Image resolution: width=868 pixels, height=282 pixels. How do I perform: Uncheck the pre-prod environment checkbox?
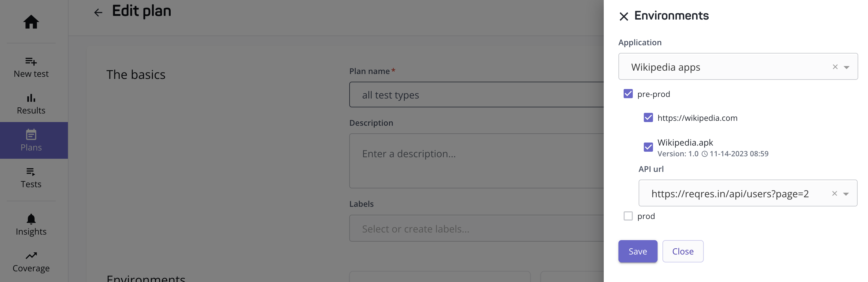(628, 94)
